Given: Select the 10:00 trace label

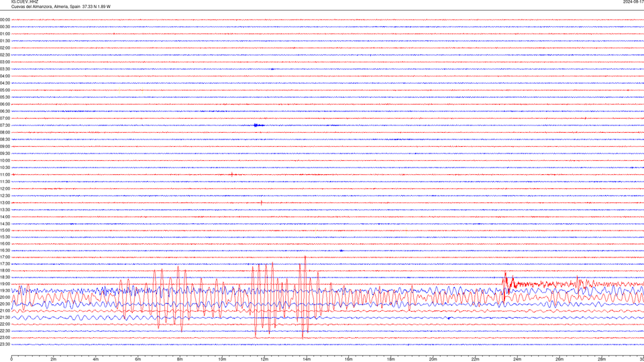Looking at the screenshot, I should (x=5, y=160).
